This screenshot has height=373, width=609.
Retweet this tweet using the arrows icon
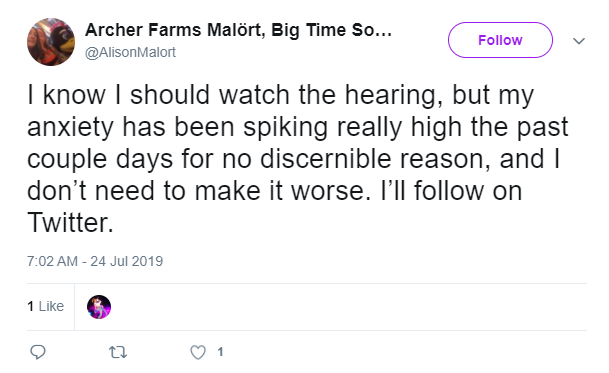click(x=117, y=352)
